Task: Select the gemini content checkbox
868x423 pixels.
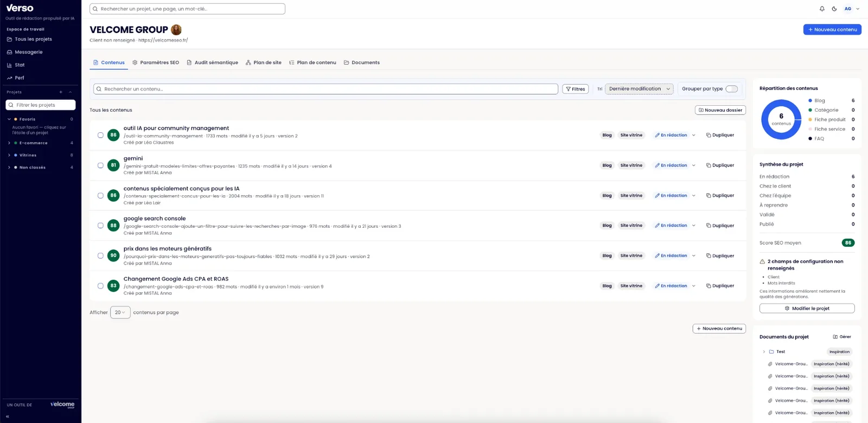Action: click(x=100, y=165)
